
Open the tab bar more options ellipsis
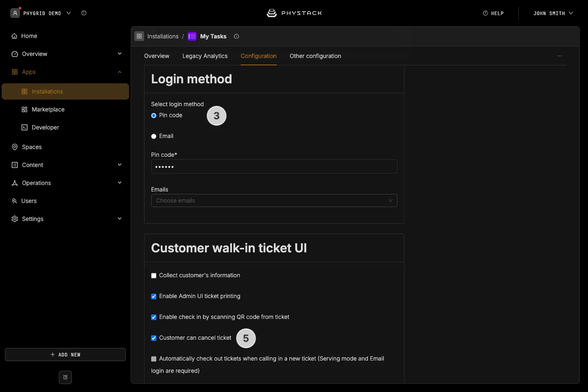click(560, 56)
